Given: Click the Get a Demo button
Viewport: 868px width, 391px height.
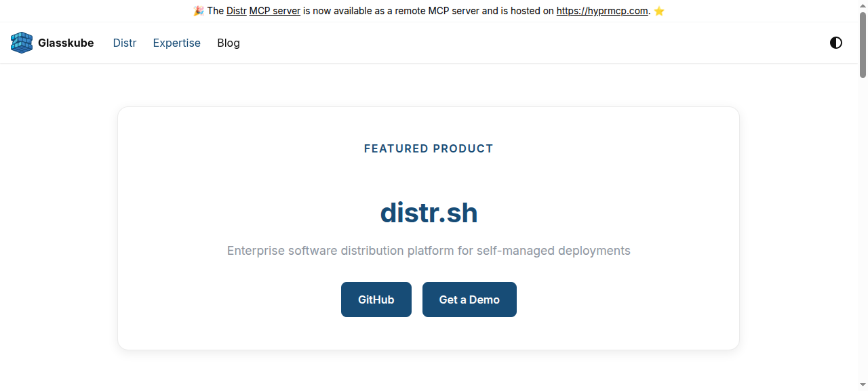Looking at the screenshot, I should tap(469, 300).
